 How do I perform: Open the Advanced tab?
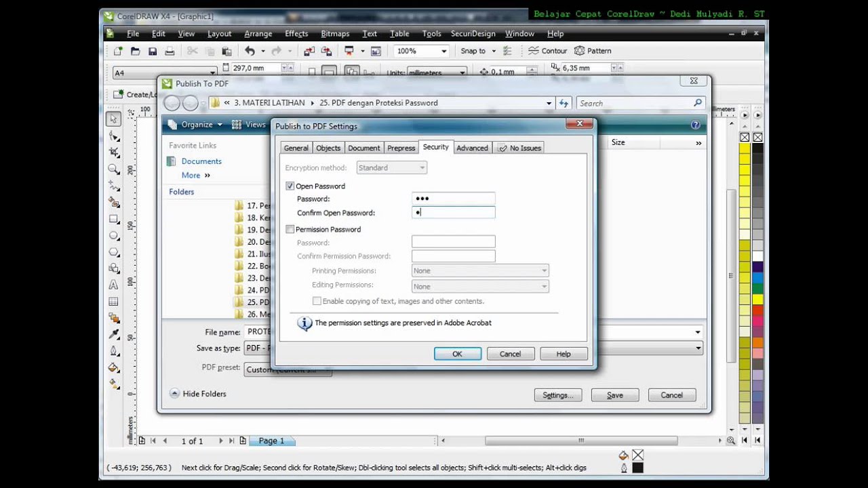(472, 148)
